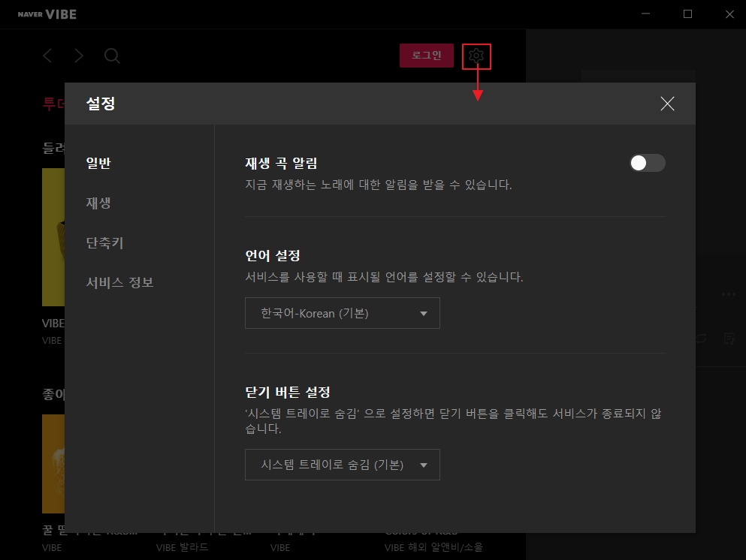The image size is (746, 560).
Task: Open the 언어 설정 language dropdown
Action: pyautogui.click(x=342, y=313)
